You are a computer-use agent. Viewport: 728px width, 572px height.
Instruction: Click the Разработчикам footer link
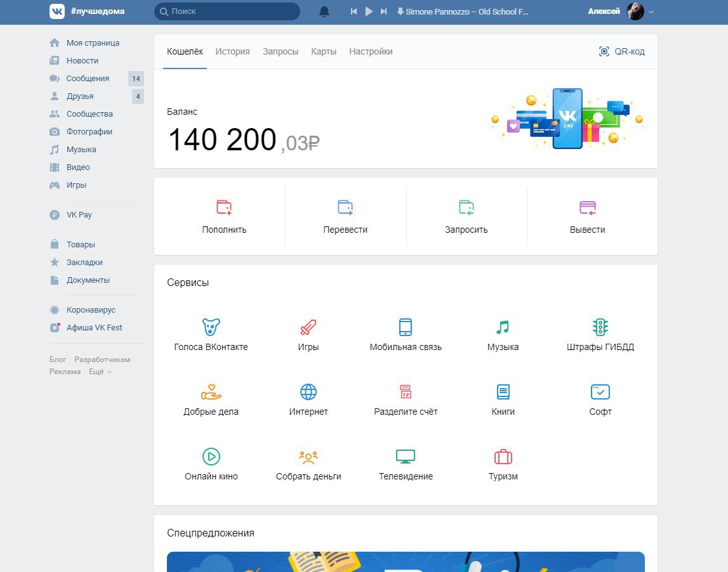pyautogui.click(x=102, y=360)
